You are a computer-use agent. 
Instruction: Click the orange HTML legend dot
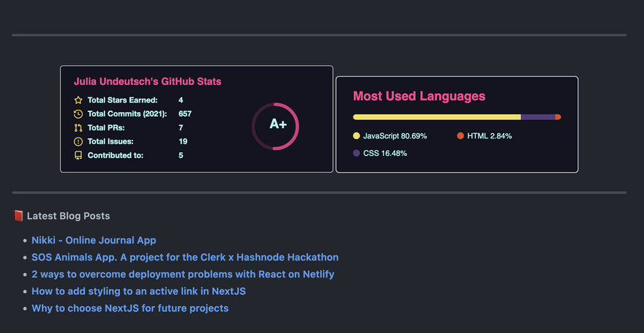460,136
